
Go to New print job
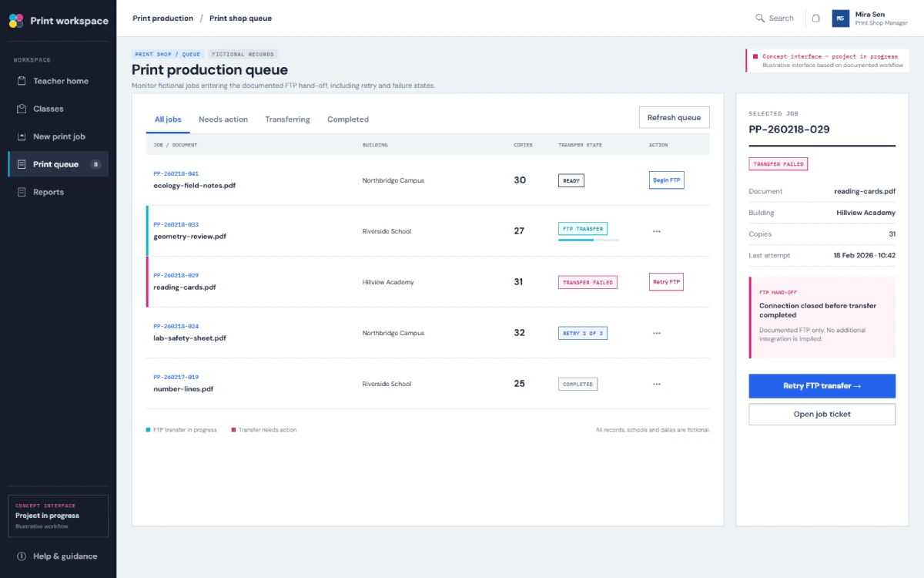coord(59,136)
